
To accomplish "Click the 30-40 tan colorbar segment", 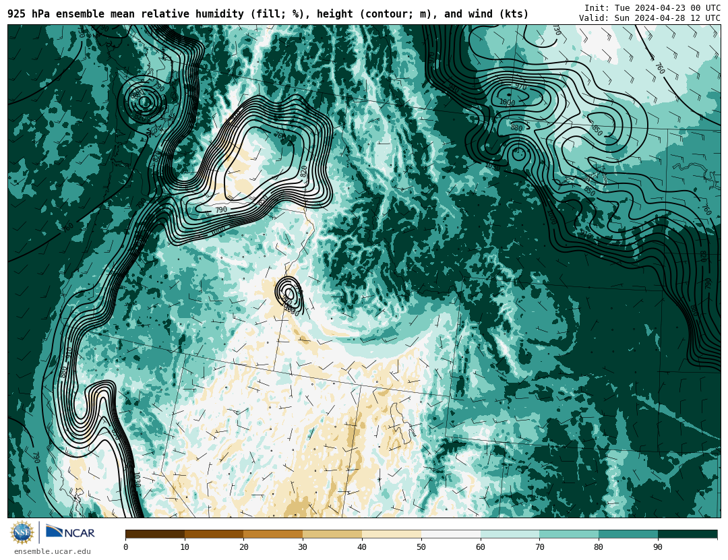I will 332,534.
